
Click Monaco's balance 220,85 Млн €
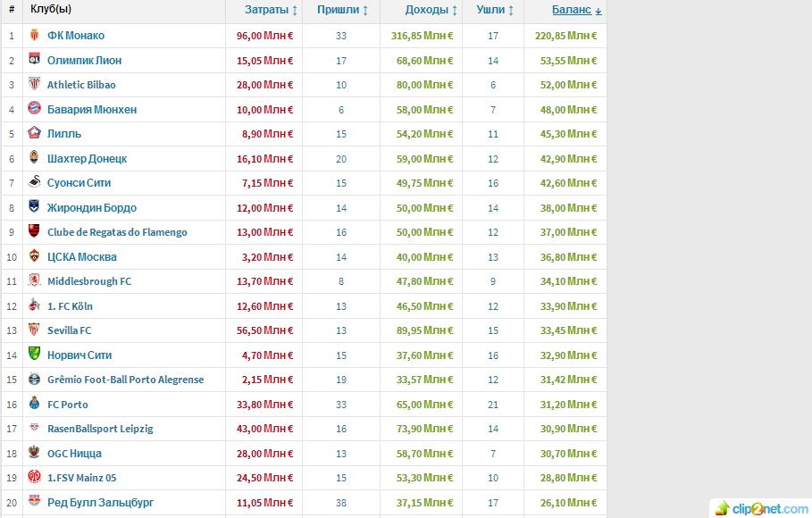[566, 36]
